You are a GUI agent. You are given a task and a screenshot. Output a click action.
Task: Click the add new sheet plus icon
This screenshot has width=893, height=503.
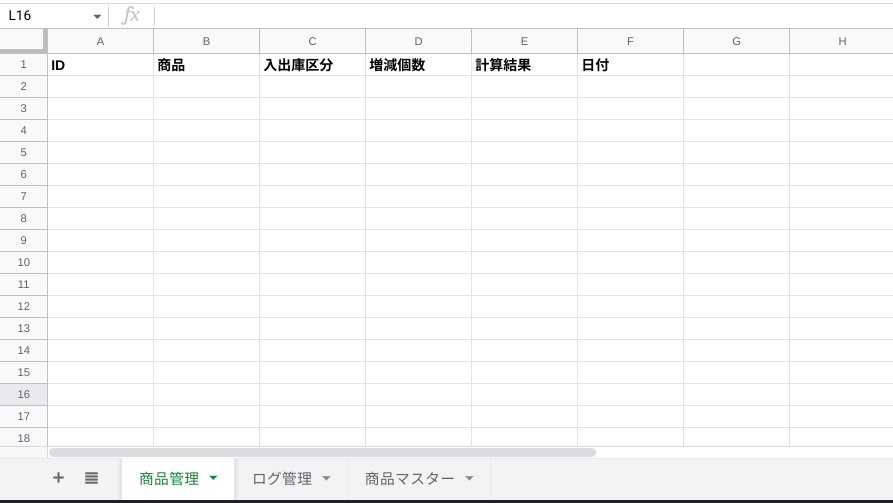click(x=58, y=478)
